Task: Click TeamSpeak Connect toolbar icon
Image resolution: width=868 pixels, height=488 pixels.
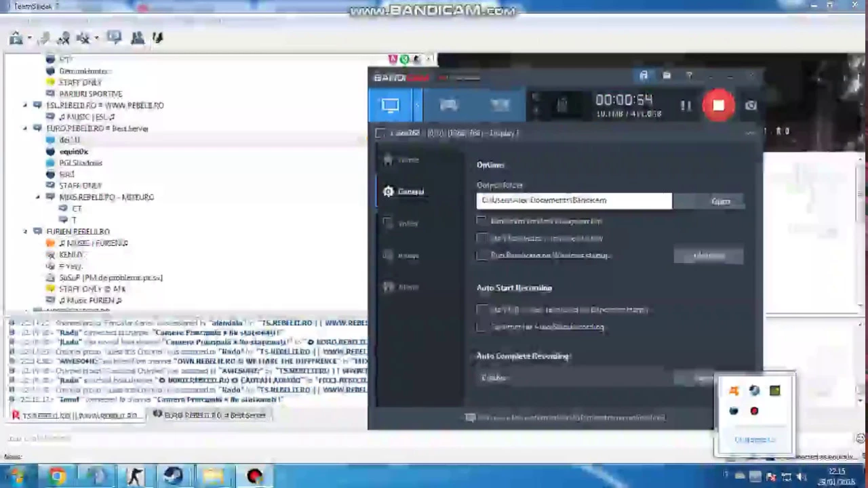Action: [x=16, y=39]
